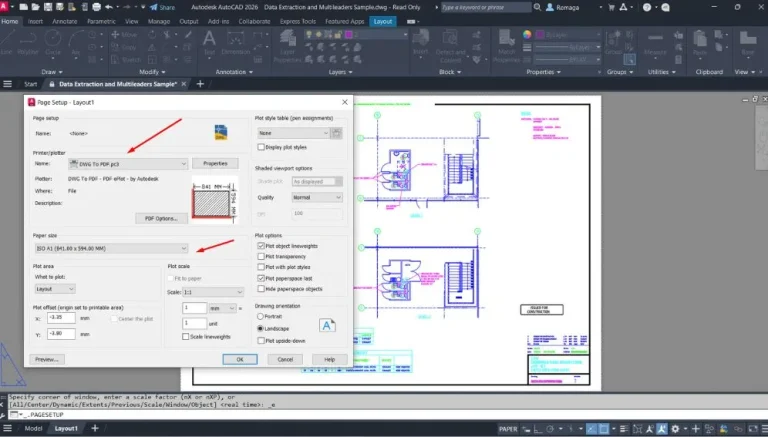Select the Text tool in Annotation panel

tap(209, 43)
